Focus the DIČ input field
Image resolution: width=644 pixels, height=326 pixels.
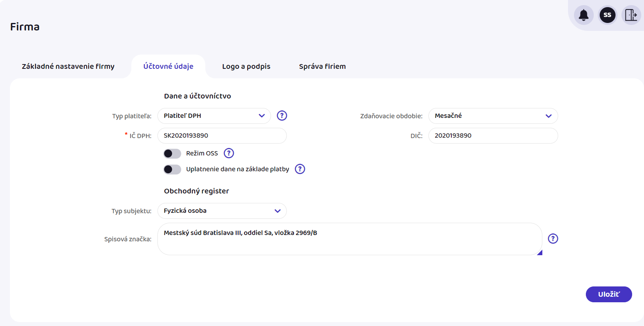(x=493, y=136)
